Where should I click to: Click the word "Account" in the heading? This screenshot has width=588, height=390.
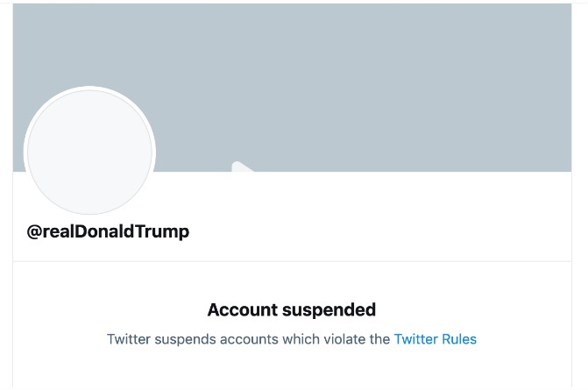pyautogui.click(x=239, y=309)
